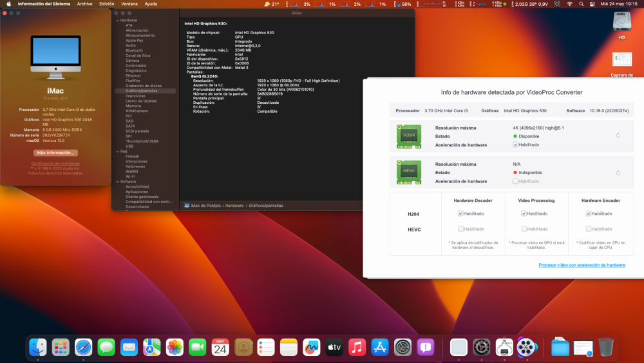Open Reminders from the Dock
Screen dimensions: 644x363
(x=266, y=348)
